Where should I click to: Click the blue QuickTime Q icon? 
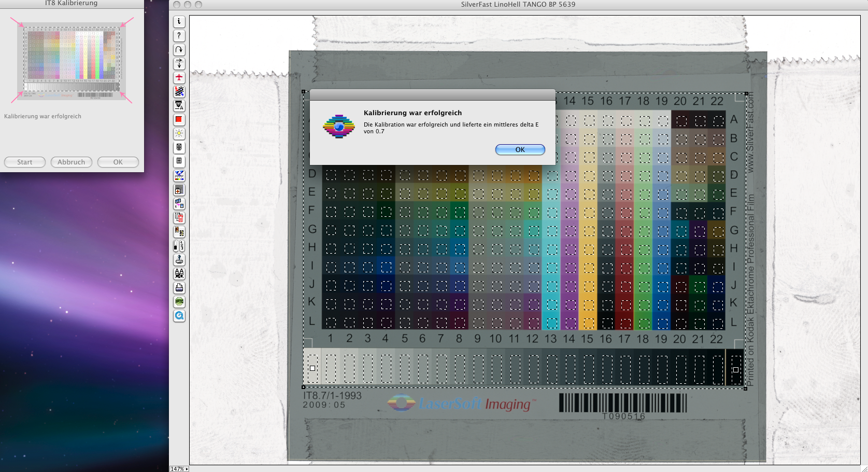click(179, 315)
